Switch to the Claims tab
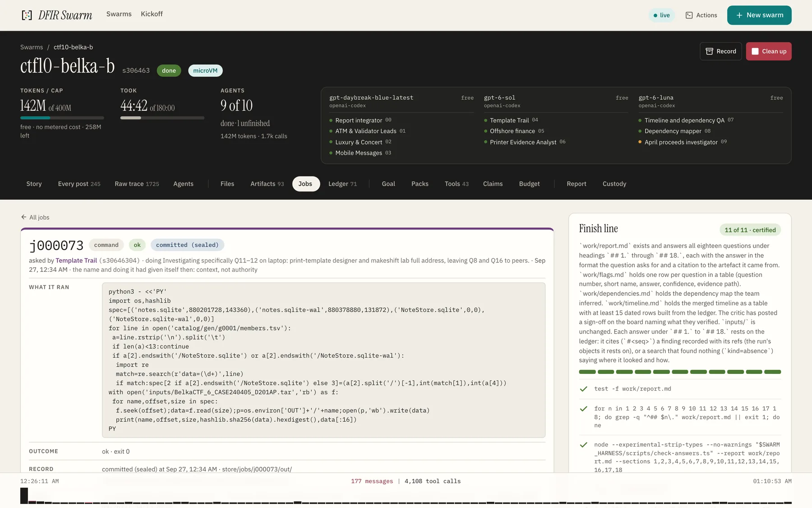Image resolution: width=812 pixels, height=508 pixels. tap(493, 184)
